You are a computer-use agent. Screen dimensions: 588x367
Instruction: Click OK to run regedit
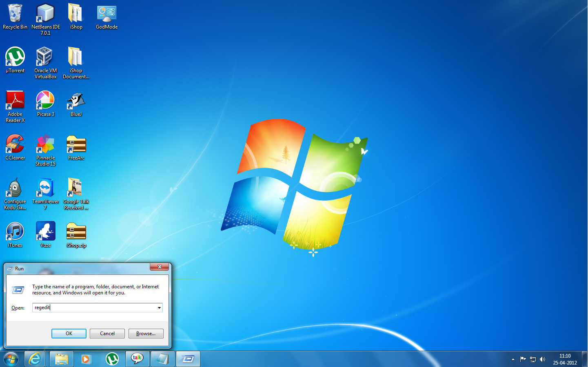point(69,333)
